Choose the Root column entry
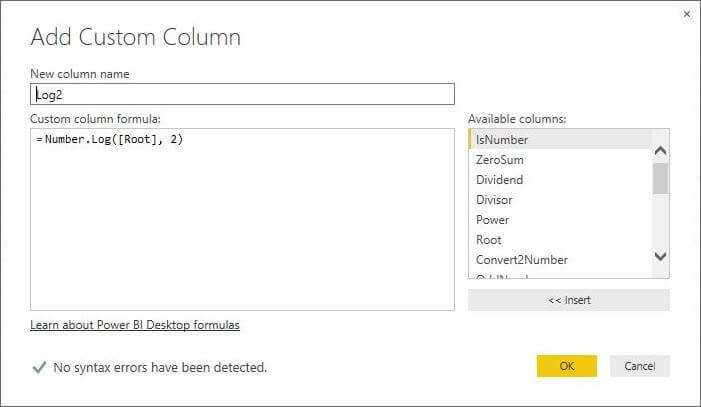 tap(489, 240)
